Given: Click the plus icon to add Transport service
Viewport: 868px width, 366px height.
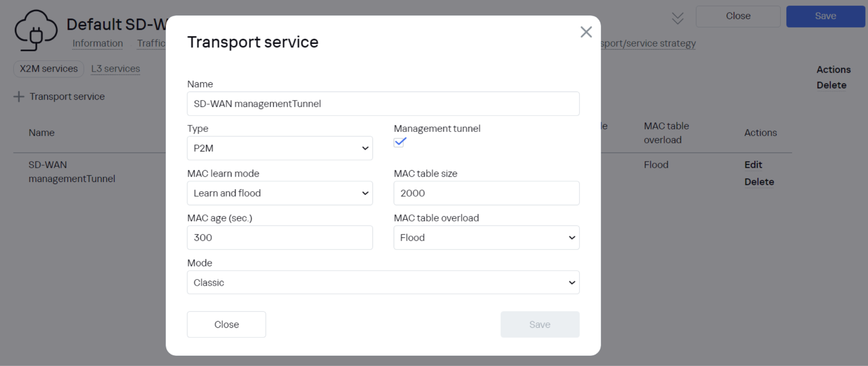Looking at the screenshot, I should [19, 97].
